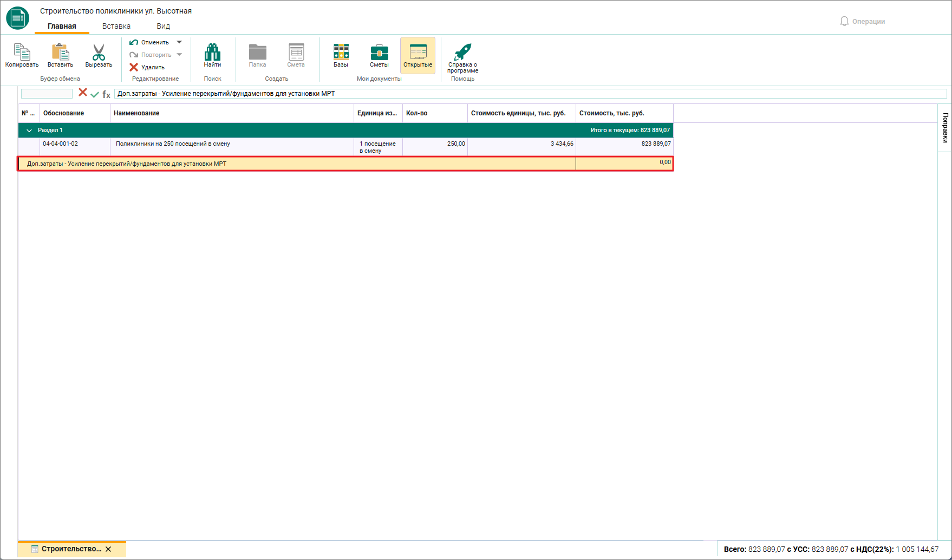
Task: Click the Вырезать scissors icon
Action: (x=99, y=51)
